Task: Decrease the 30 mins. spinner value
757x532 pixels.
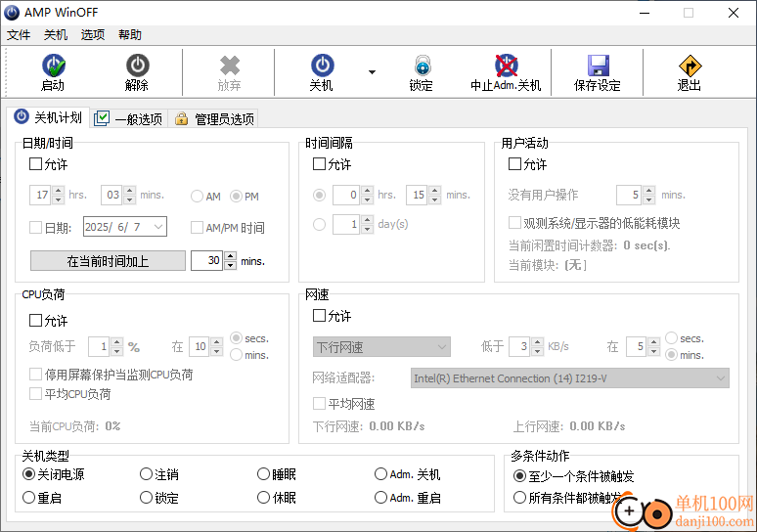Action: pyautogui.click(x=231, y=265)
